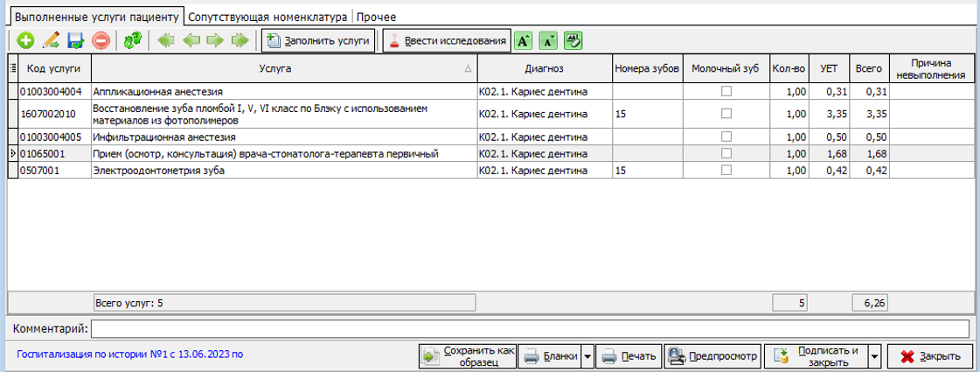Viewport: 980px width, 372px height.
Task: Toggle Молочный зуб checkbox for Электроодонтометрия зуба
Action: (726, 171)
